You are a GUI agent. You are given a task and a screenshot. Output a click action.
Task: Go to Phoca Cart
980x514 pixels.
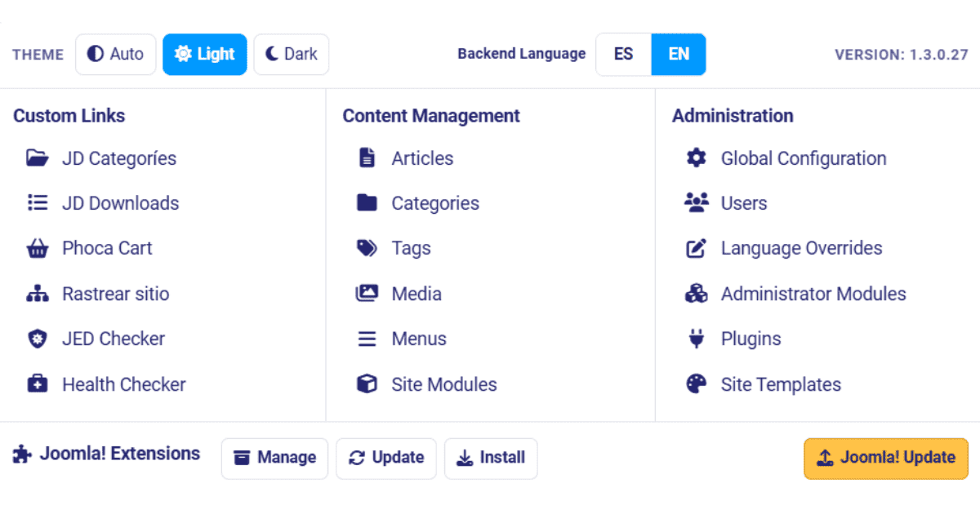[x=107, y=249]
